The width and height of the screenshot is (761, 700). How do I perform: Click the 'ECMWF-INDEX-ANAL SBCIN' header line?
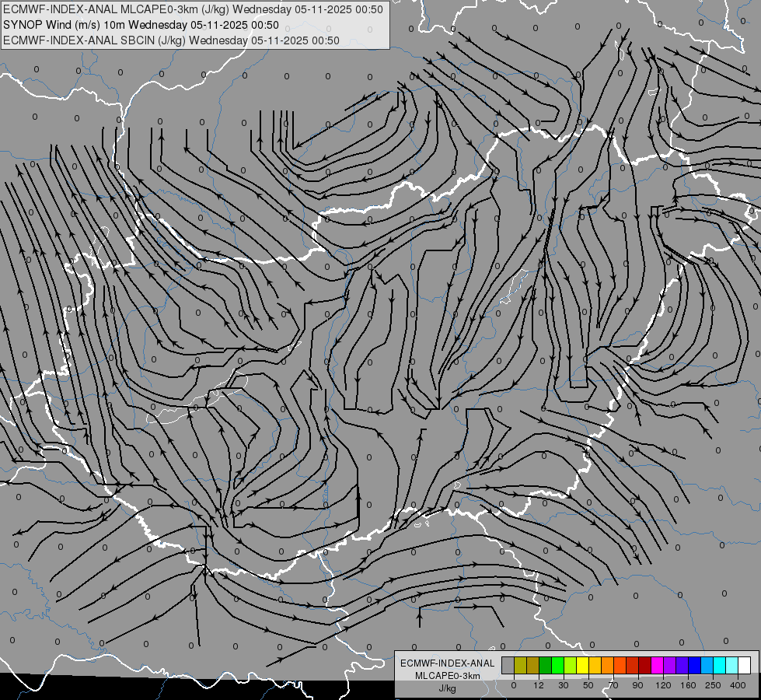click(171, 40)
